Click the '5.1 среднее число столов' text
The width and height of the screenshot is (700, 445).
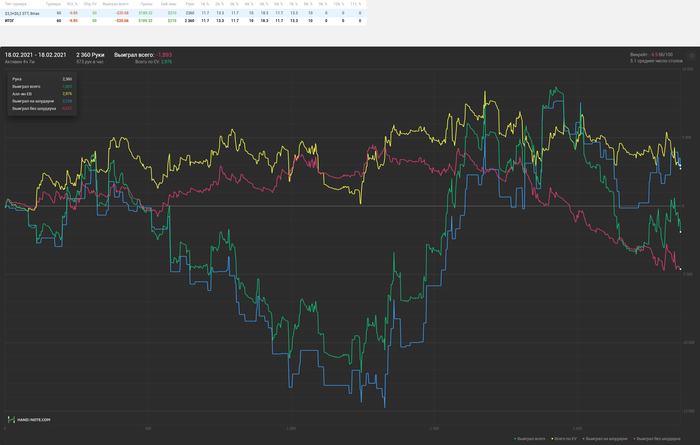656,61
